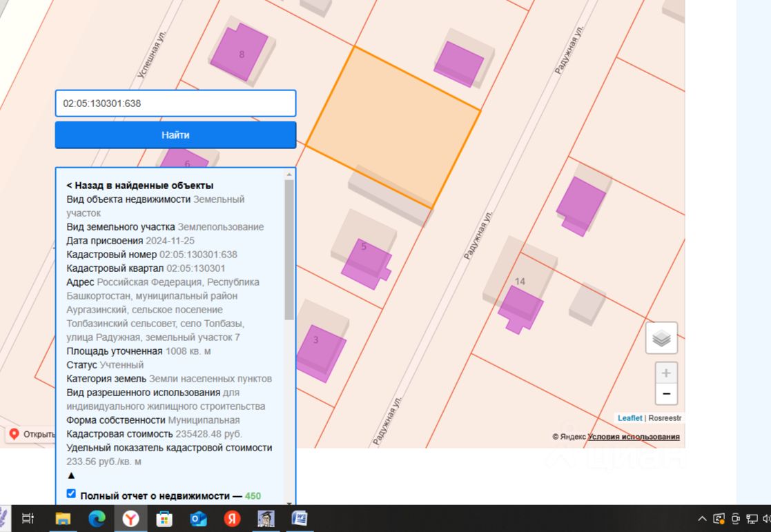Show hidden system tray icons
This screenshot has width=771, height=532.
[x=702, y=519]
